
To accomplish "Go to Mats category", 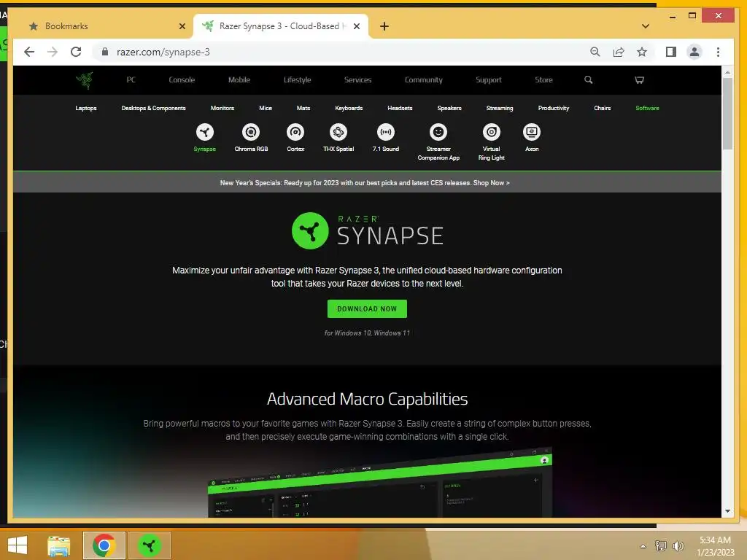I will (303, 108).
